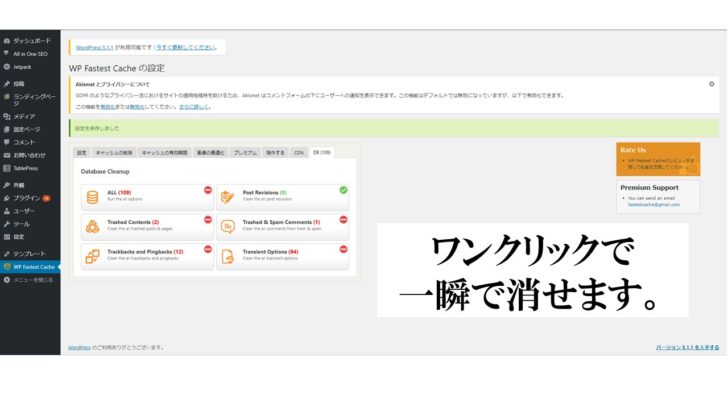The image size is (728, 410).
Task: Switch to the キャッシュの有効期限 tab
Action: (164, 153)
